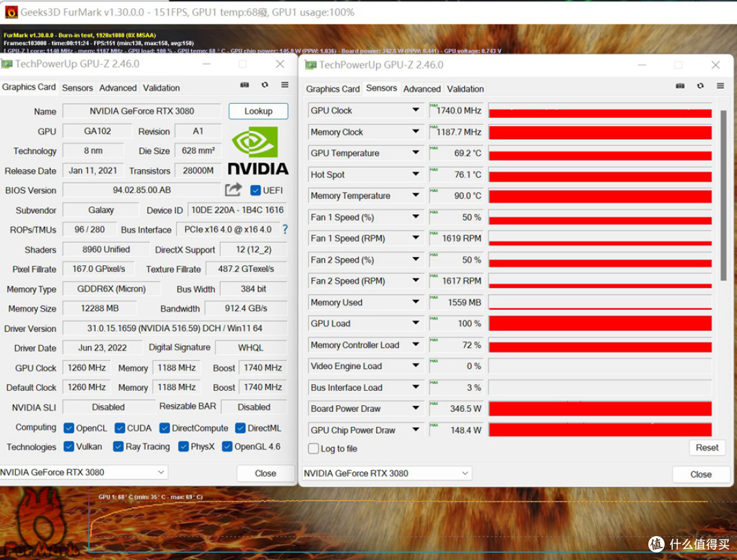
Task: Click the Bandwidth 912.4 GB/s field
Action: coord(246,308)
